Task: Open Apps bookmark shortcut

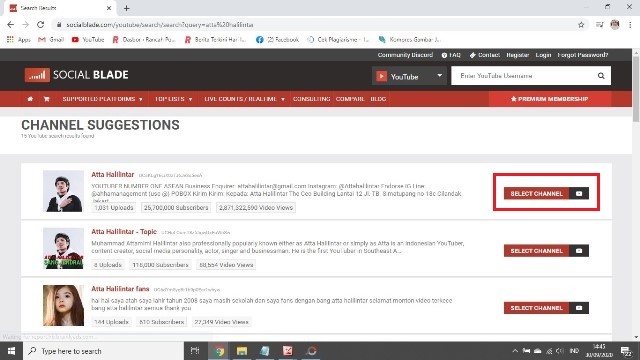Action: (x=18, y=40)
